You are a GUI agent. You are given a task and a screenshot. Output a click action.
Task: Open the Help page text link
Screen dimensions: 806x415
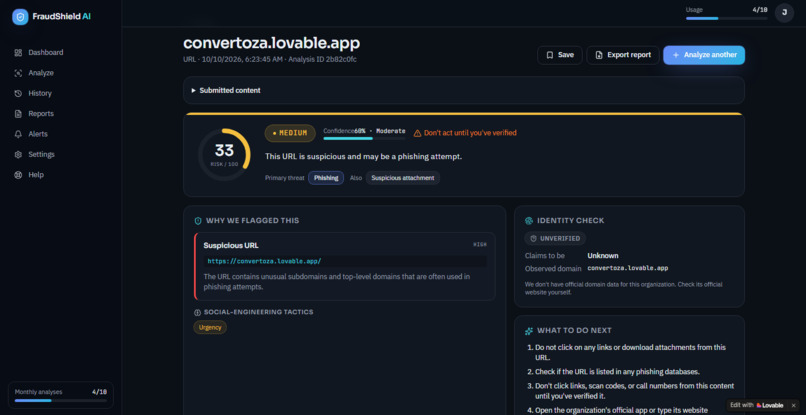[x=36, y=175]
